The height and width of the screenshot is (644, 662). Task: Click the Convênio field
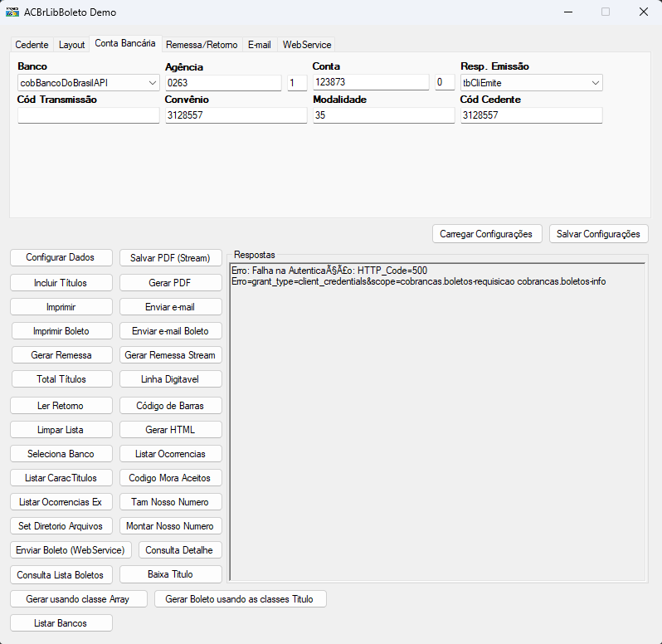coord(236,115)
